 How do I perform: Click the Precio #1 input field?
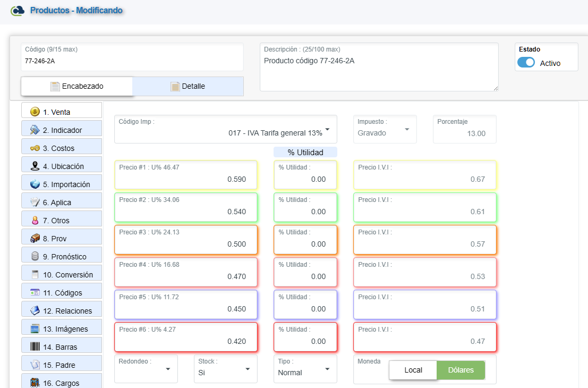185,179
